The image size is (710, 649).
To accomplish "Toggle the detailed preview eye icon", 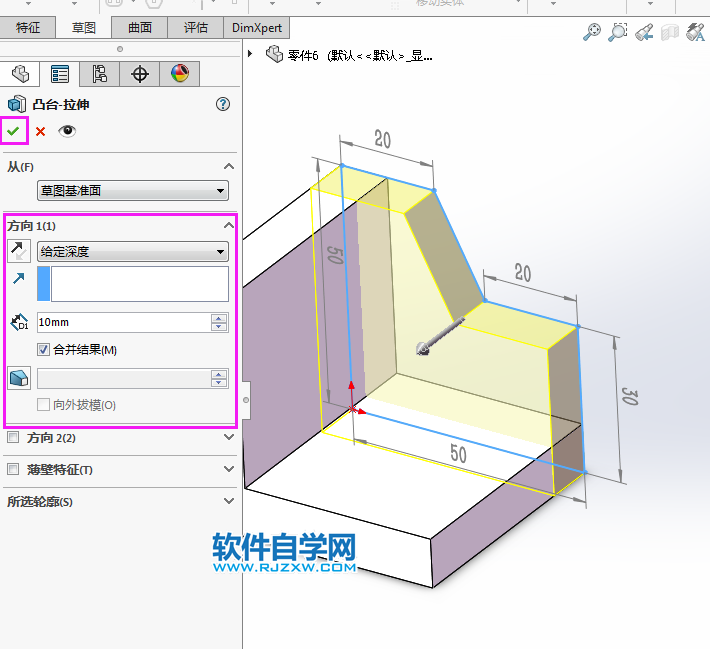I will coord(67,131).
